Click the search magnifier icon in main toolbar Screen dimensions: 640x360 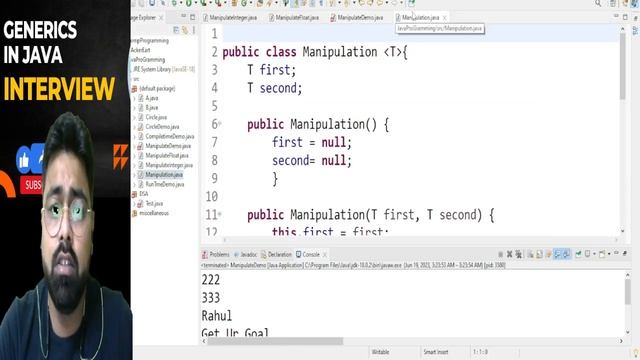[598, 4]
